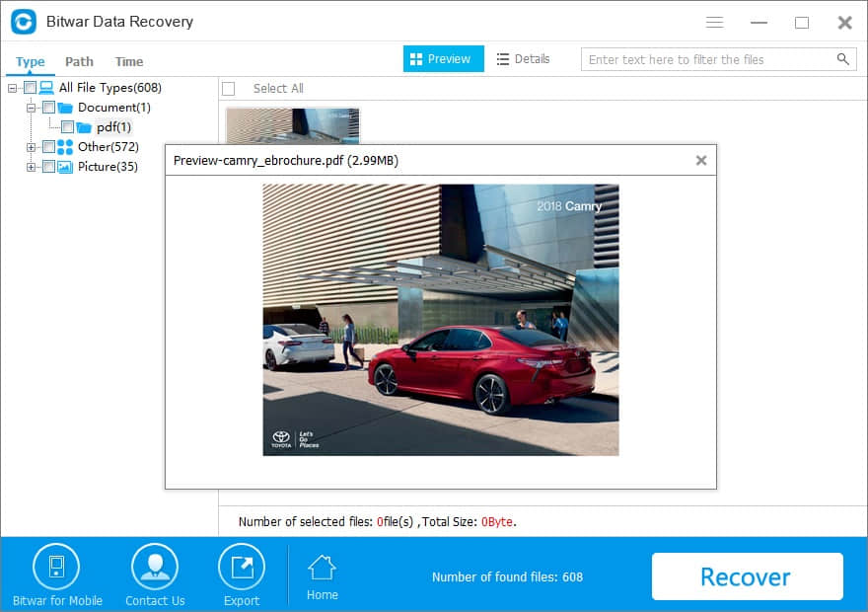Switch to the Path tab

(x=79, y=61)
